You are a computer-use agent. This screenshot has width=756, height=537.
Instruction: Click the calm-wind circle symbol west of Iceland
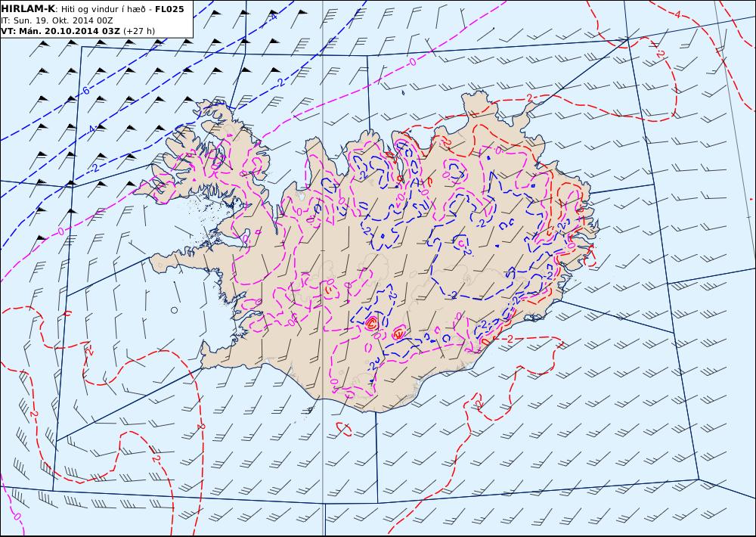coord(174,310)
